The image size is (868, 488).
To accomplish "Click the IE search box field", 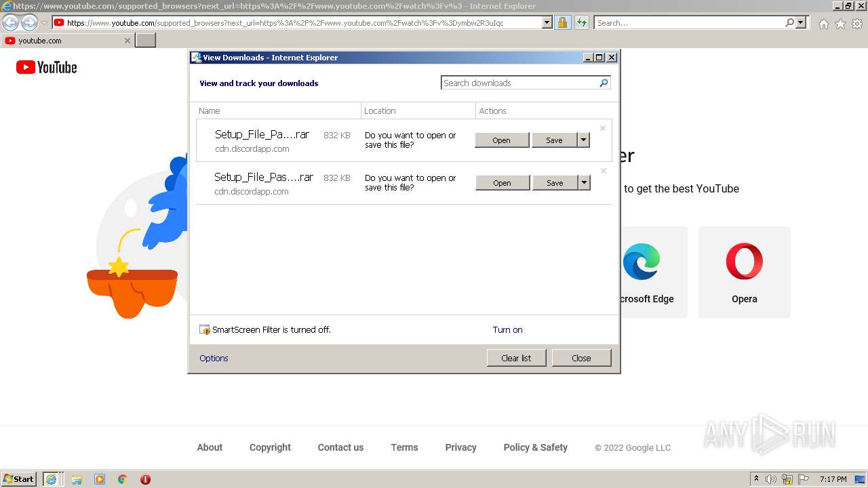I will tap(689, 22).
